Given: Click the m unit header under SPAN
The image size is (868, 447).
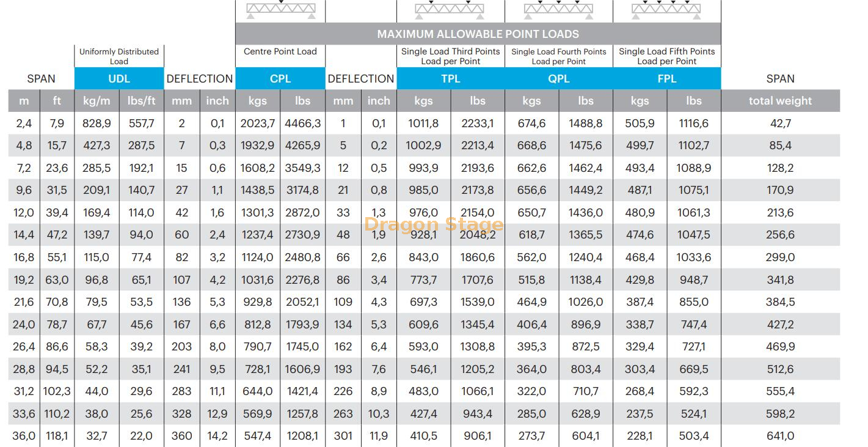Looking at the screenshot, I should pos(24,101).
